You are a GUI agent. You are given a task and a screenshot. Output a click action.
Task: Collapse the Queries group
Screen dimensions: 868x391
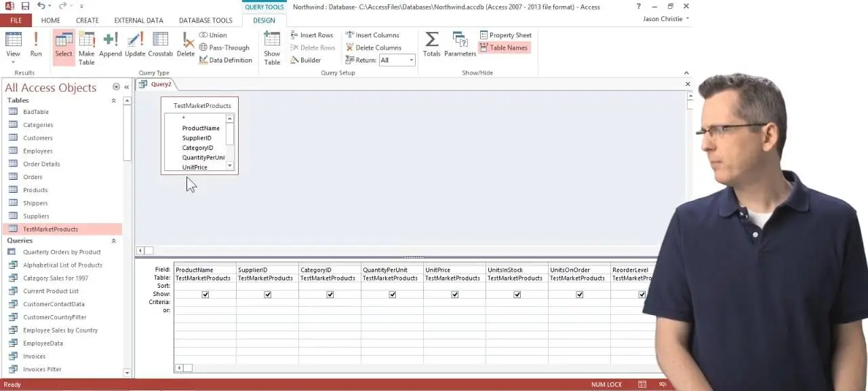[x=113, y=241]
